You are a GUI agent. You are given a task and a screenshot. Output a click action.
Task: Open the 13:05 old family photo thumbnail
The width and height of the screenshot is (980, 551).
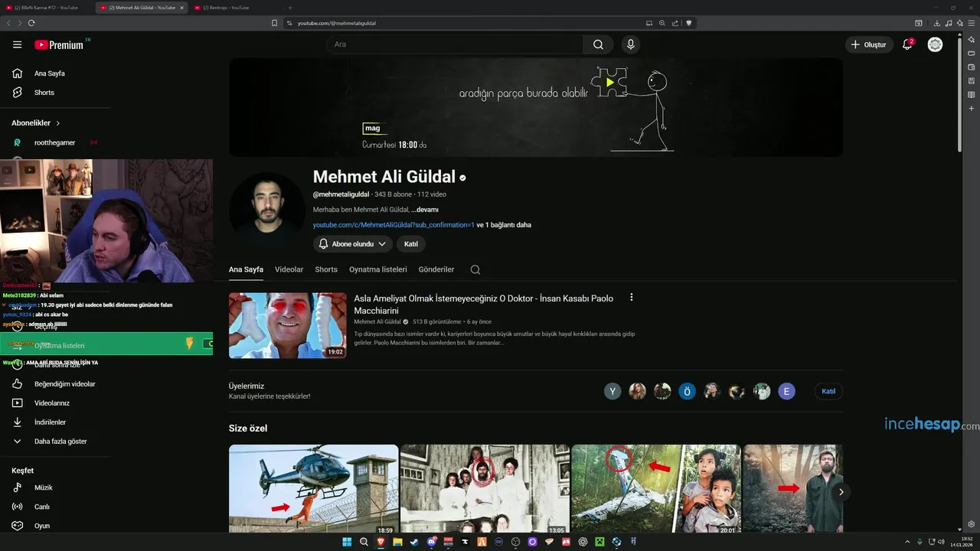(485, 490)
